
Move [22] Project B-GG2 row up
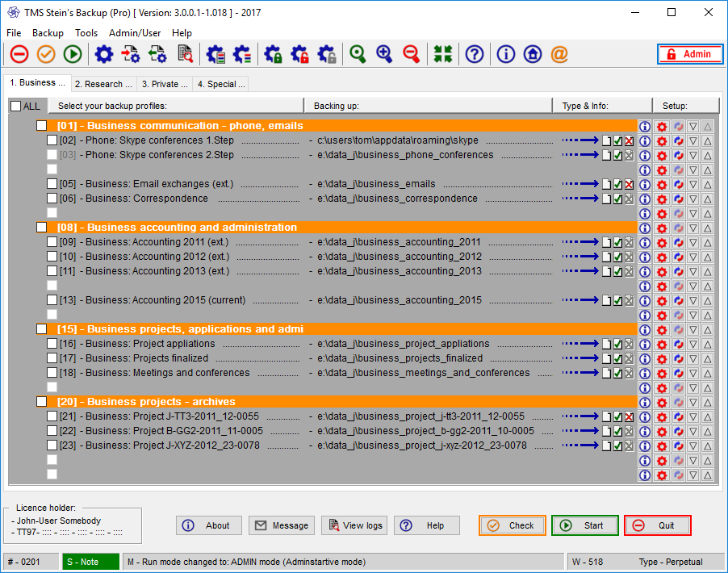click(708, 432)
